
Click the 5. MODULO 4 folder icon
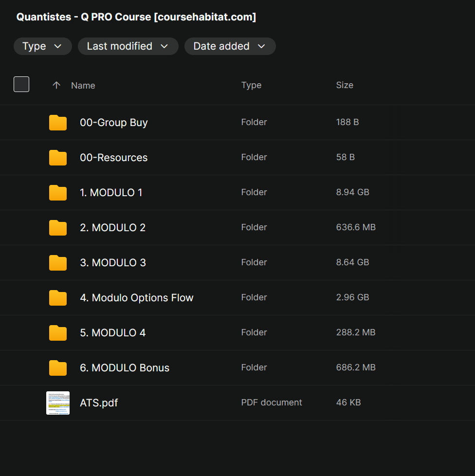[57, 333]
